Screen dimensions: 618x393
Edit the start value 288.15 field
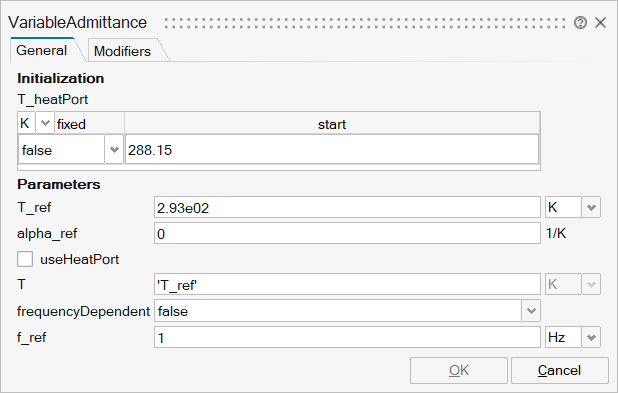331,150
